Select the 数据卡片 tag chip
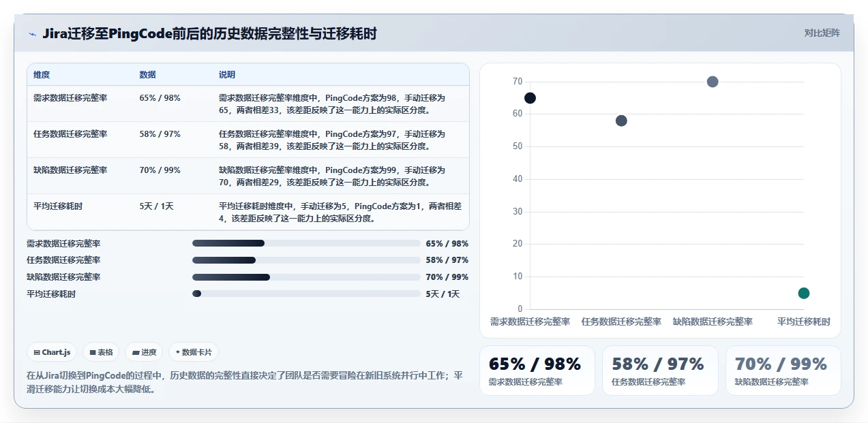This screenshot has height=423, width=868. [x=194, y=352]
